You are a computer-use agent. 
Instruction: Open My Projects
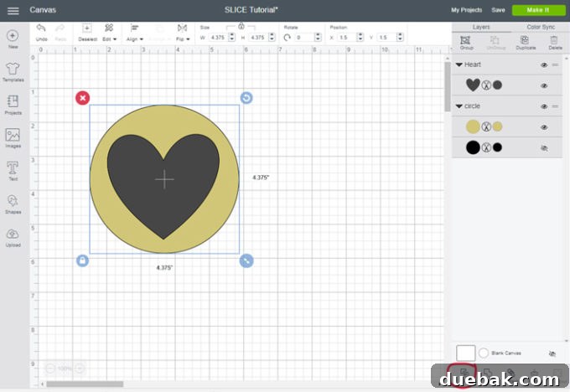click(466, 10)
